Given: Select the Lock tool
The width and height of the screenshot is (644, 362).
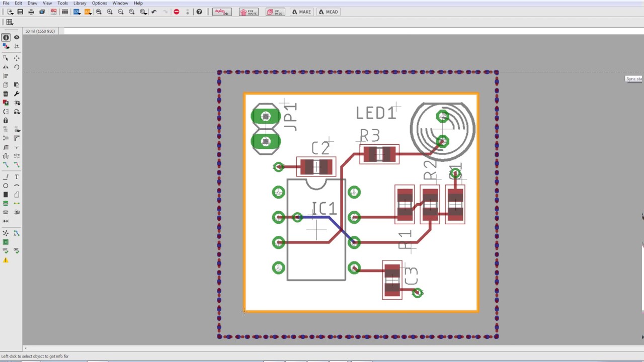Looking at the screenshot, I should tap(6, 121).
